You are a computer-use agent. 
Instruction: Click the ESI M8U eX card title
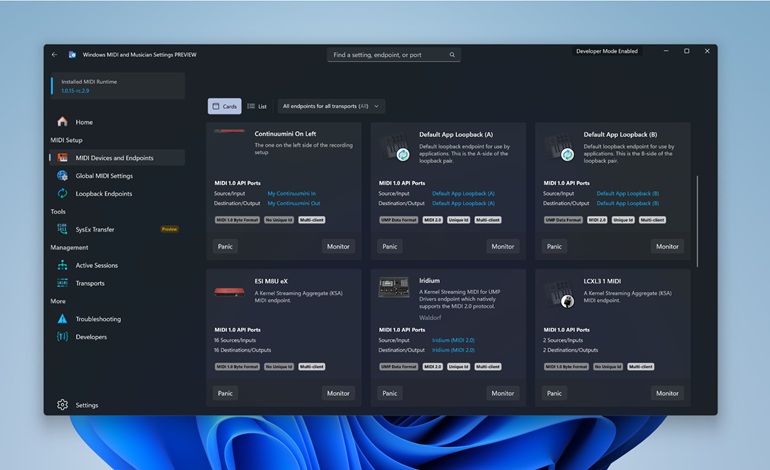(271, 281)
